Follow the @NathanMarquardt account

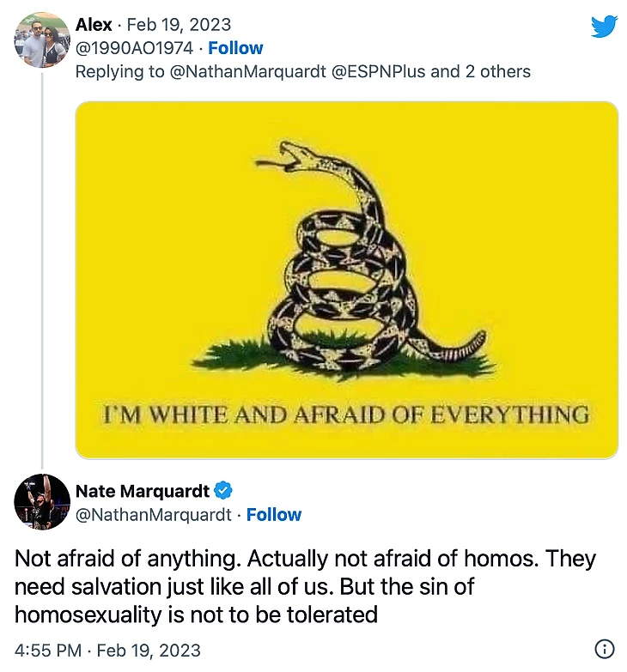[x=274, y=515]
